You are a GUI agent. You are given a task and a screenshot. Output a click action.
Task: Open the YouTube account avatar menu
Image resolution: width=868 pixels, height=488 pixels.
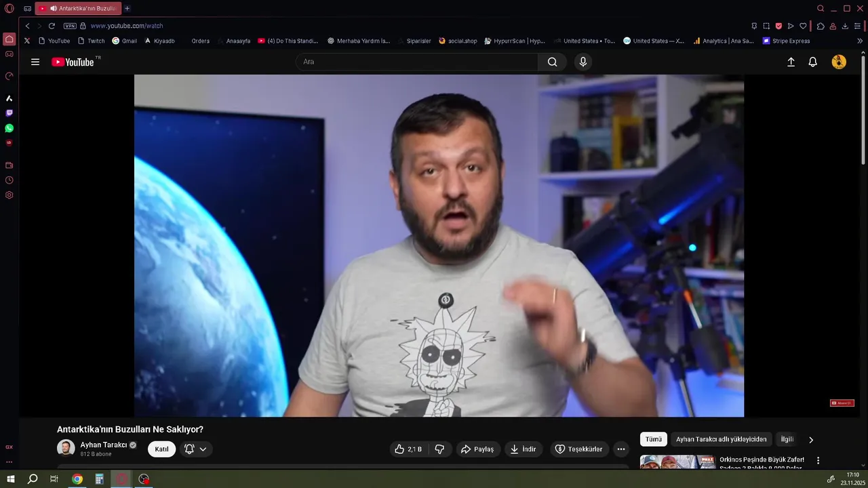(839, 62)
